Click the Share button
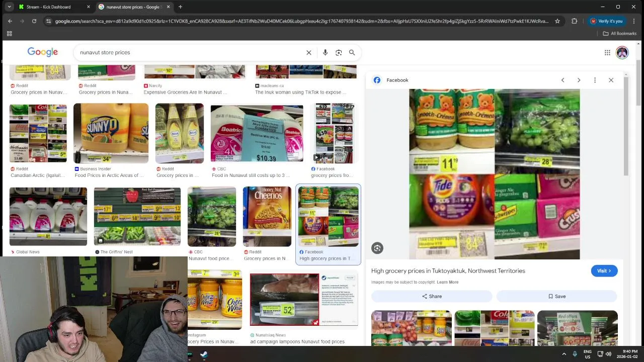644x362 pixels. click(x=432, y=296)
